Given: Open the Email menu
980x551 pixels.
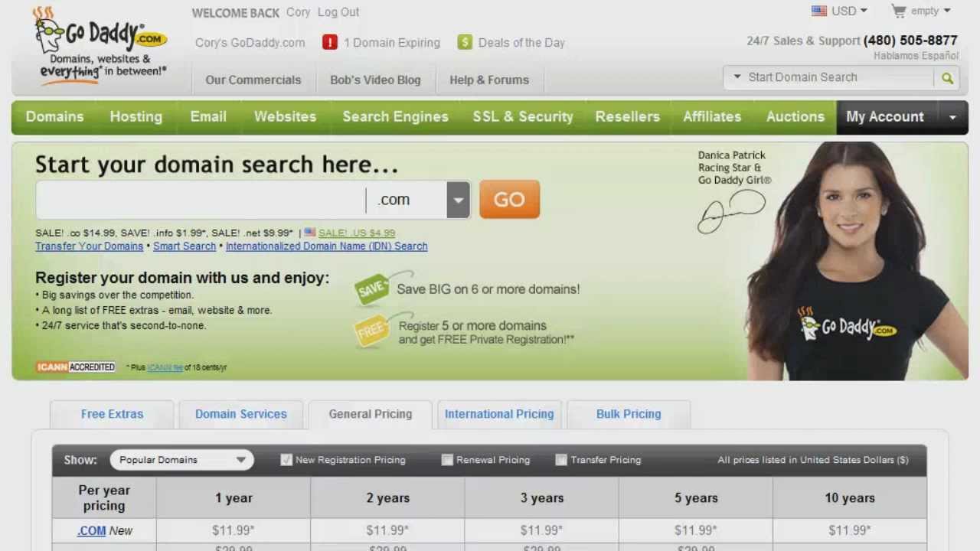Looking at the screenshot, I should [x=208, y=116].
